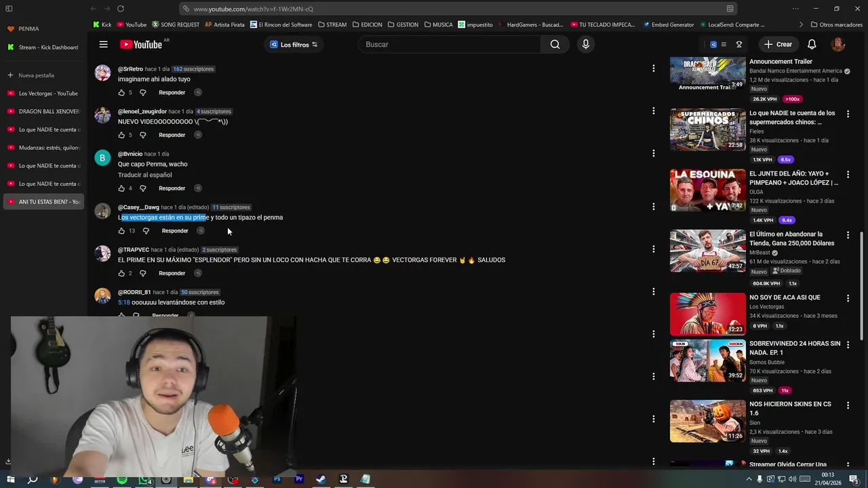Open the HardGamers bookmark
The height and width of the screenshot is (488, 868).
530,24
